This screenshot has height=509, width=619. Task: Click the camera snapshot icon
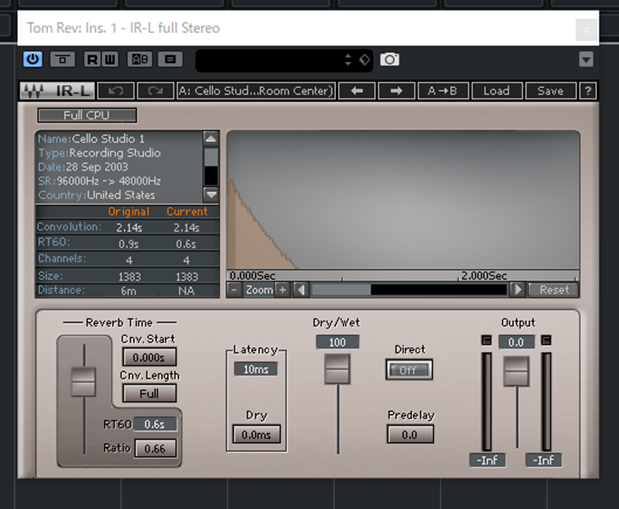click(x=390, y=60)
